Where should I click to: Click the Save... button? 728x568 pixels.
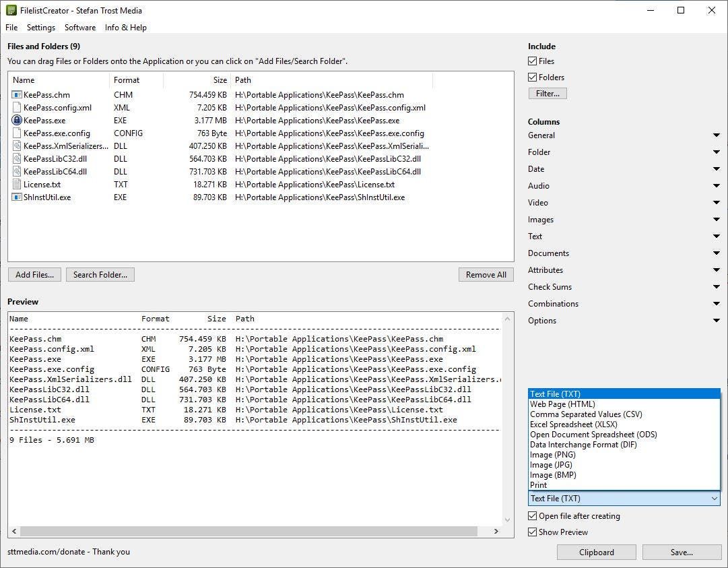tap(682, 553)
